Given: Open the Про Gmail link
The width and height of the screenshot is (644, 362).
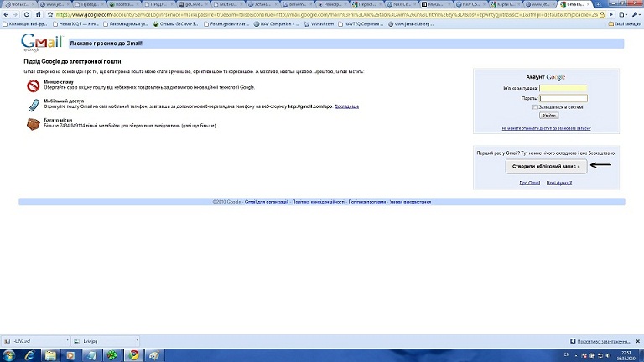Looking at the screenshot, I should (529, 183).
